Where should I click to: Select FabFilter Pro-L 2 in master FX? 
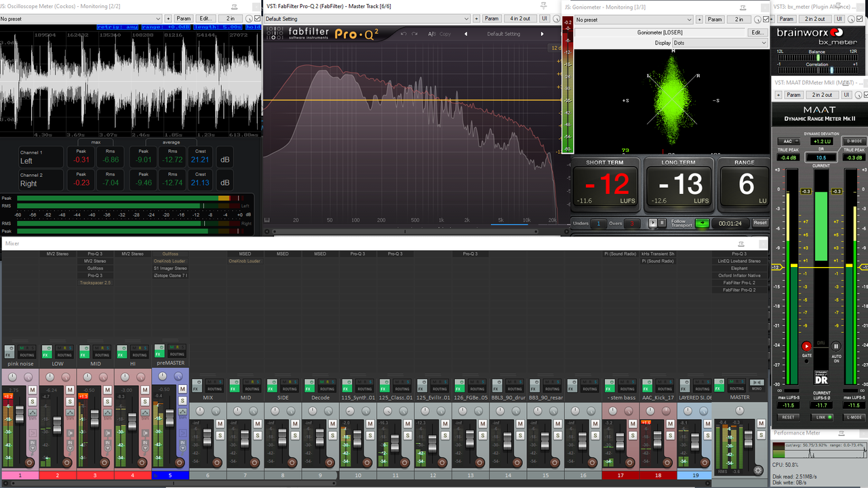(x=739, y=283)
